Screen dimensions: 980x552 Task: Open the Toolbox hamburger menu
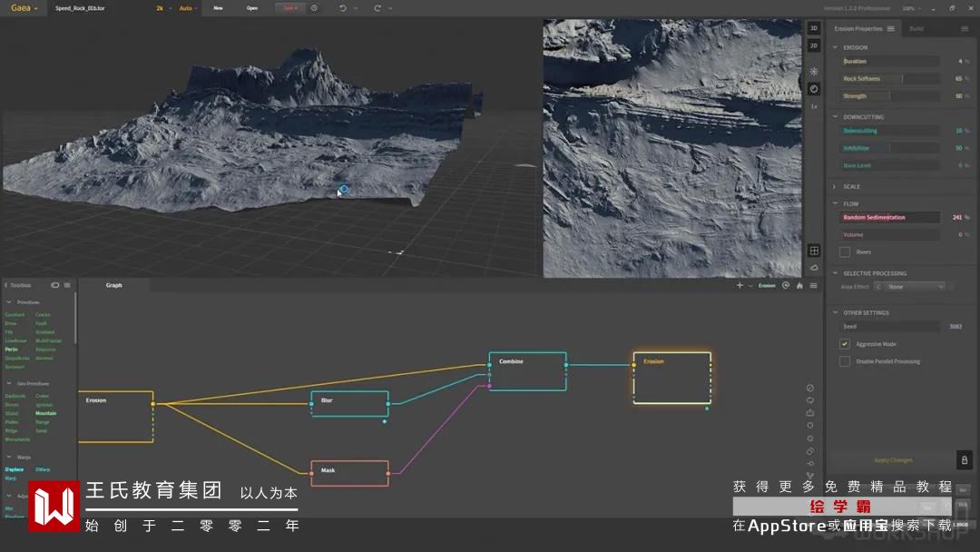tap(67, 285)
